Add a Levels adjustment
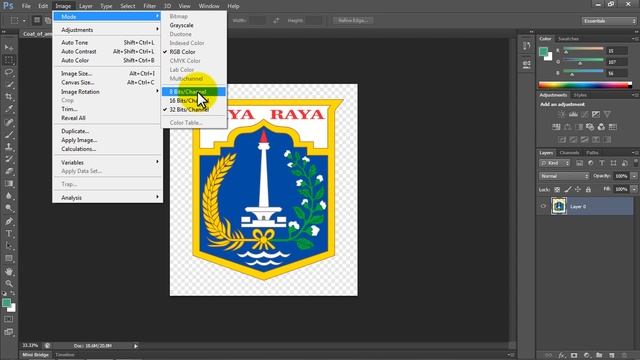640x360 pixels. pyautogui.click(x=573, y=114)
